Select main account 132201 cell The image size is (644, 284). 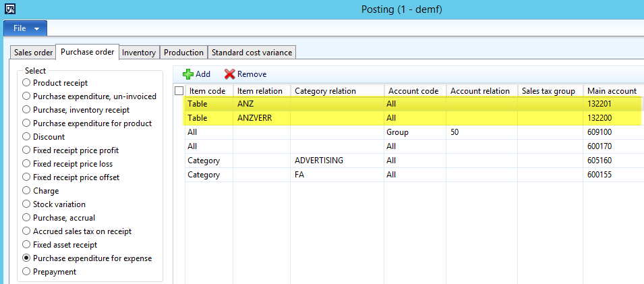coord(612,104)
